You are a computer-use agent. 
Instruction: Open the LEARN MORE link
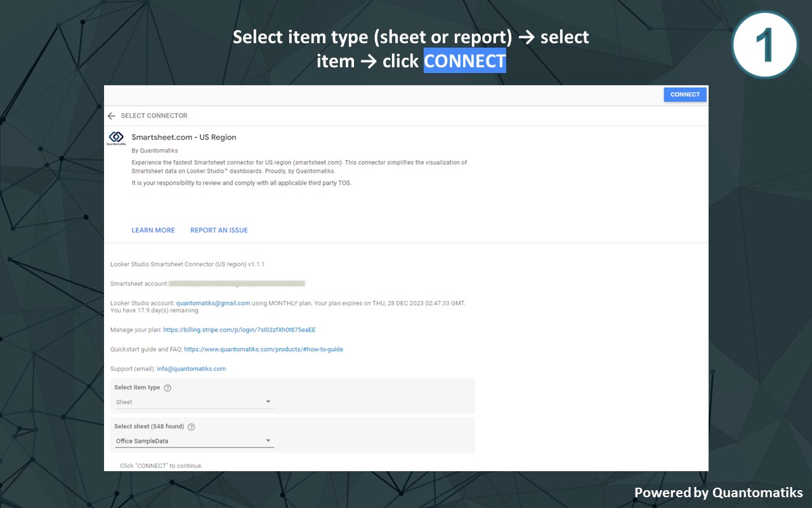coord(153,231)
